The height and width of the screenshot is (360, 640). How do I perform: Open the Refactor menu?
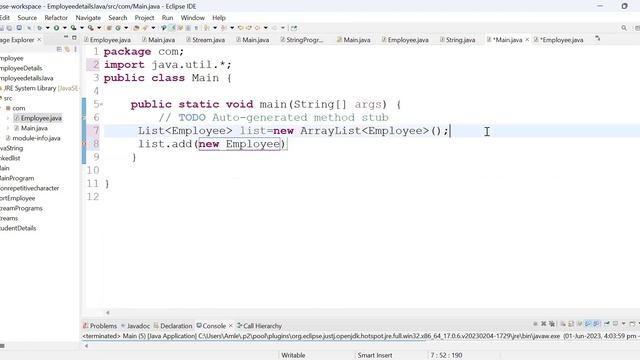point(56,18)
